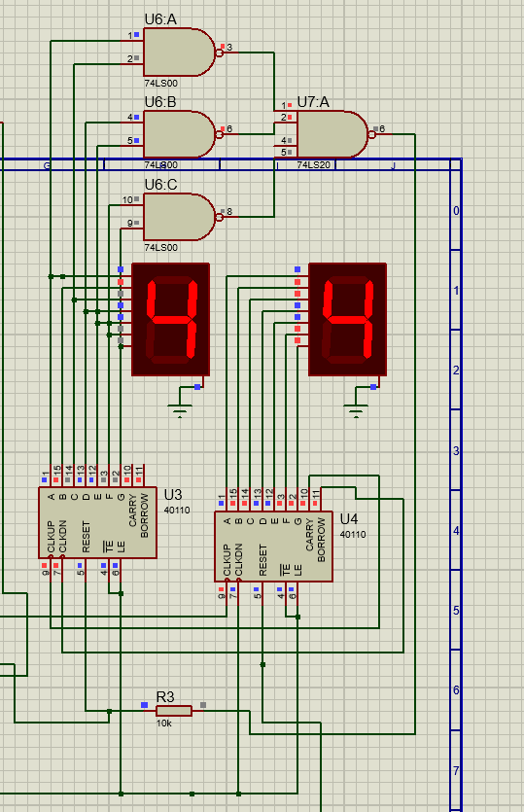Click the right seven-segment display
The width and height of the screenshot is (524, 812).
[x=347, y=319]
